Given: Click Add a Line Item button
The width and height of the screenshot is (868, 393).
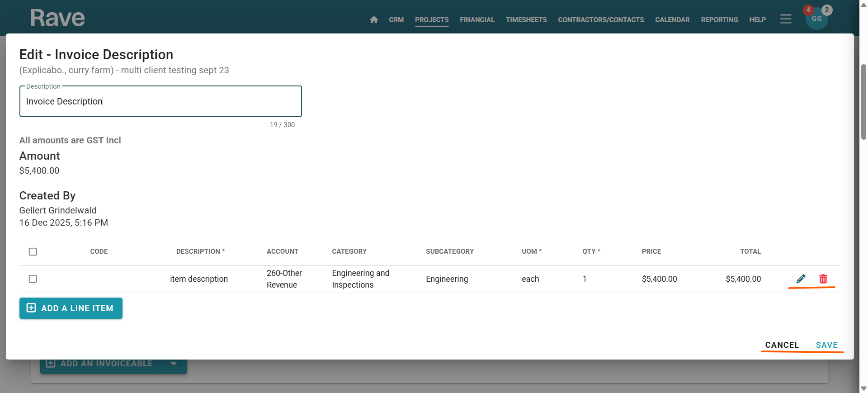Looking at the screenshot, I should 71,308.
